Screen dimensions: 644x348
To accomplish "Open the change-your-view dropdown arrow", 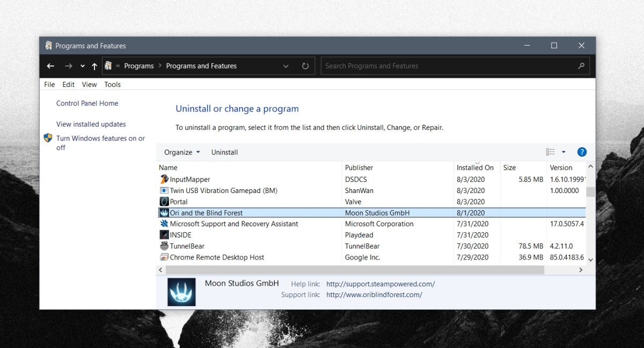I will point(563,152).
